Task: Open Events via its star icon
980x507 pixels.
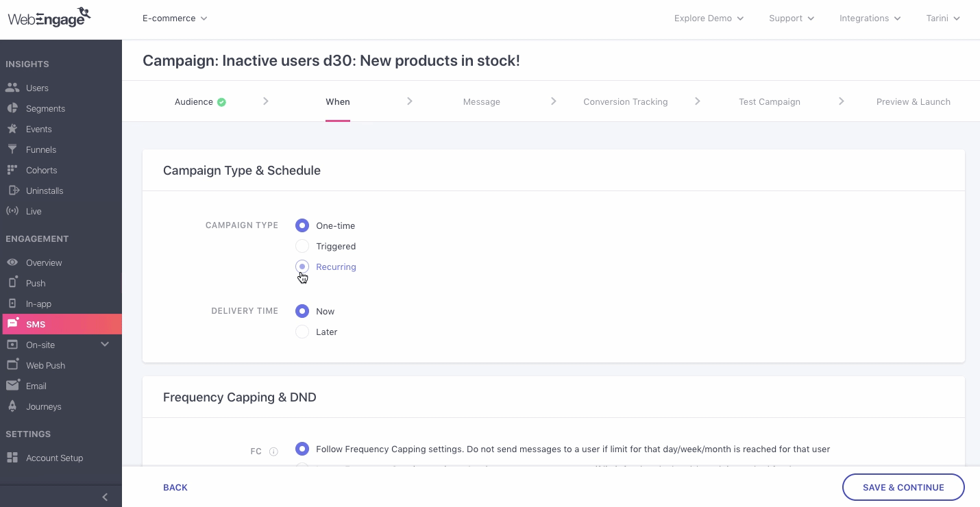Action: pos(12,129)
